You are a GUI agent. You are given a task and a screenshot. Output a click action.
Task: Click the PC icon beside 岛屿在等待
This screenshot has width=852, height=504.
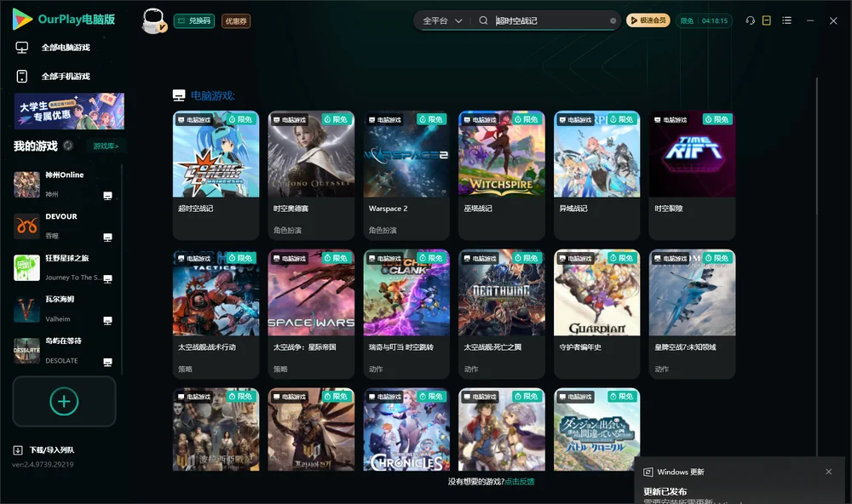click(x=107, y=363)
